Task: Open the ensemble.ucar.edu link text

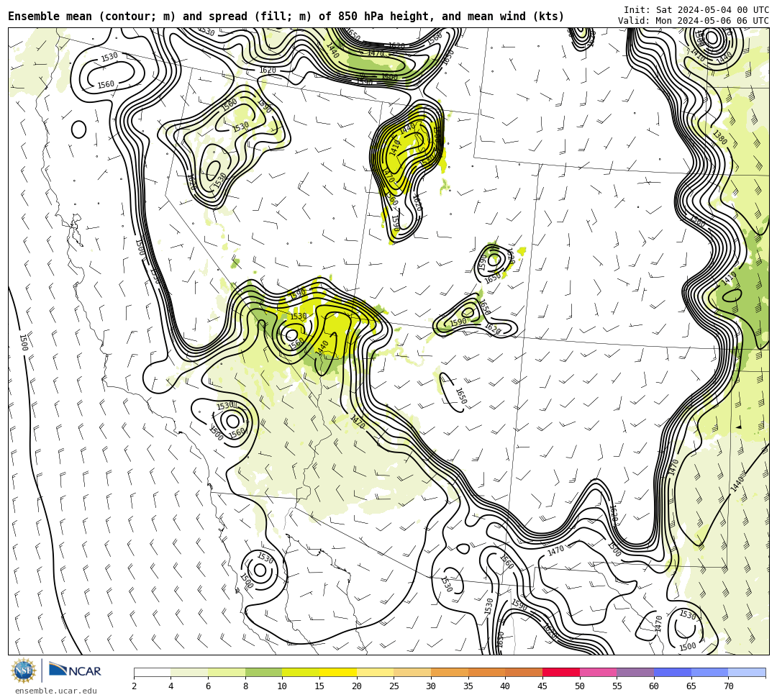Action: pyautogui.click(x=56, y=691)
